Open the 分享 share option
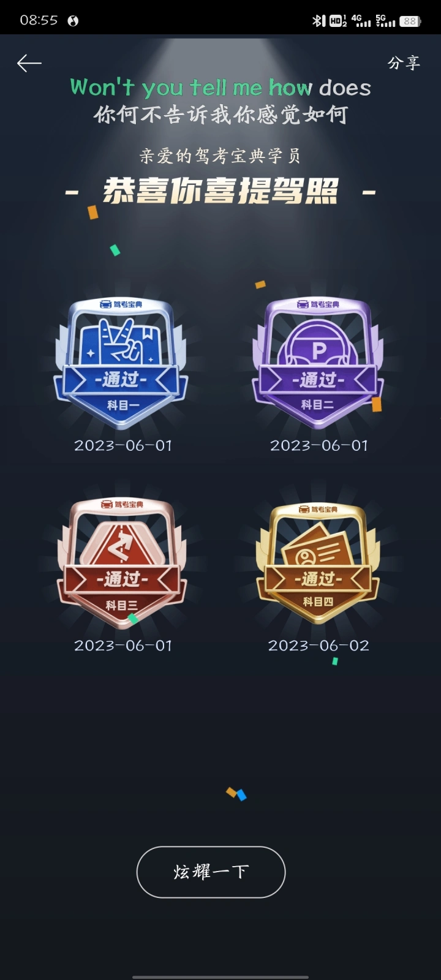The height and width of the screenshot is (980, 441). (404, 62)
